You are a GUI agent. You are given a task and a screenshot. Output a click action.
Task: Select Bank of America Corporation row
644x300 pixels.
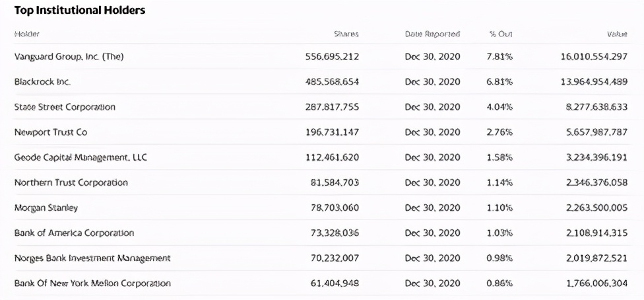click(74, 233)
